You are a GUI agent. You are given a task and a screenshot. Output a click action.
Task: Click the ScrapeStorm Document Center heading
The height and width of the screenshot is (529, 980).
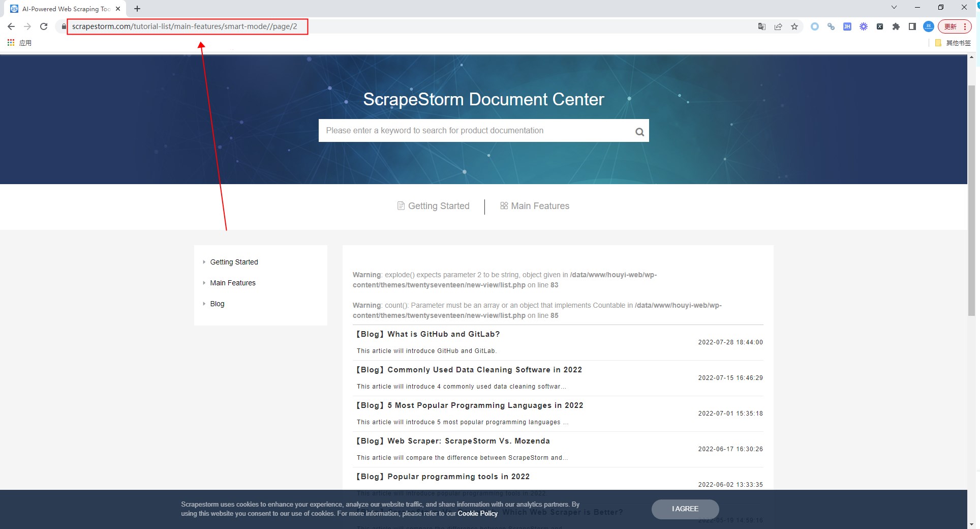(x=483, y=99)
